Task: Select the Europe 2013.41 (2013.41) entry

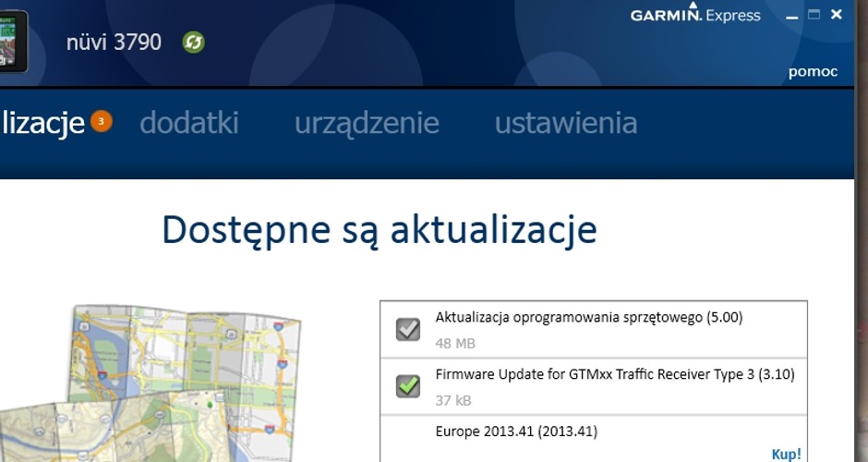Action: [x=516, y=432]
